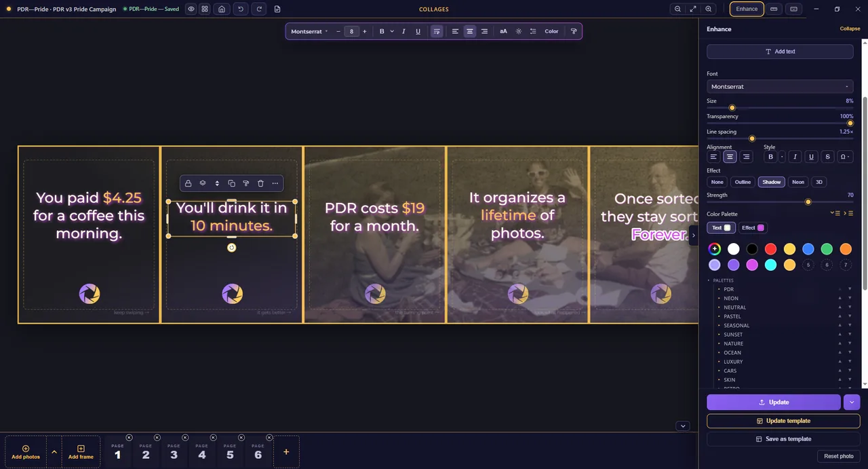Image resolution: width=868 pixels, height=469 pixels.
Task: Click the Update template button
Action: (783, 421)
